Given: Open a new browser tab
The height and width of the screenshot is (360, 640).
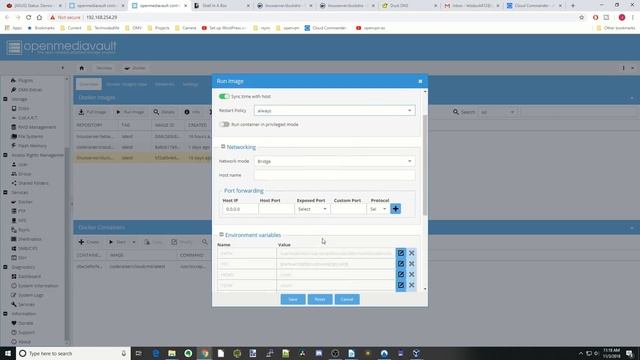Looking at the screenshot, I should pyautogui.click(x=573, y=6).
